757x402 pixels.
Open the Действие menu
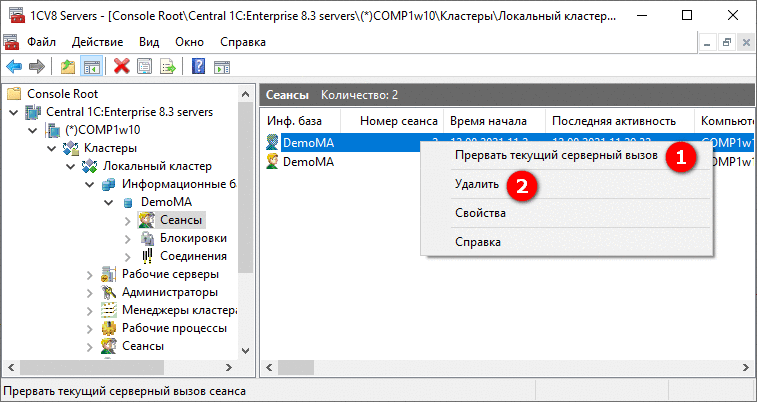[x=98, y=42]
